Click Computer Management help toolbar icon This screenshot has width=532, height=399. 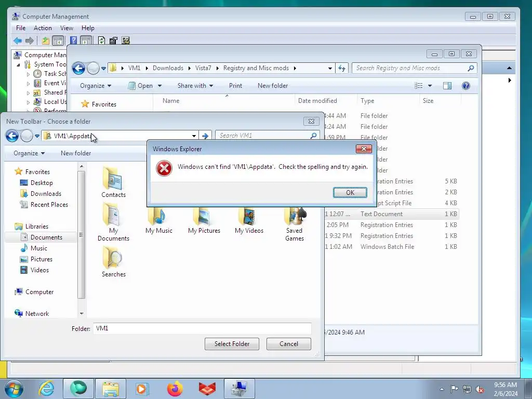point(73,41)
